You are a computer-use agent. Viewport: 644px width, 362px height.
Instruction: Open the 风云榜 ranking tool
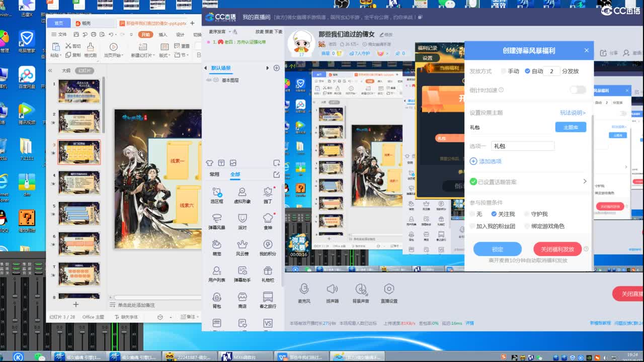(x=243, y=247)
